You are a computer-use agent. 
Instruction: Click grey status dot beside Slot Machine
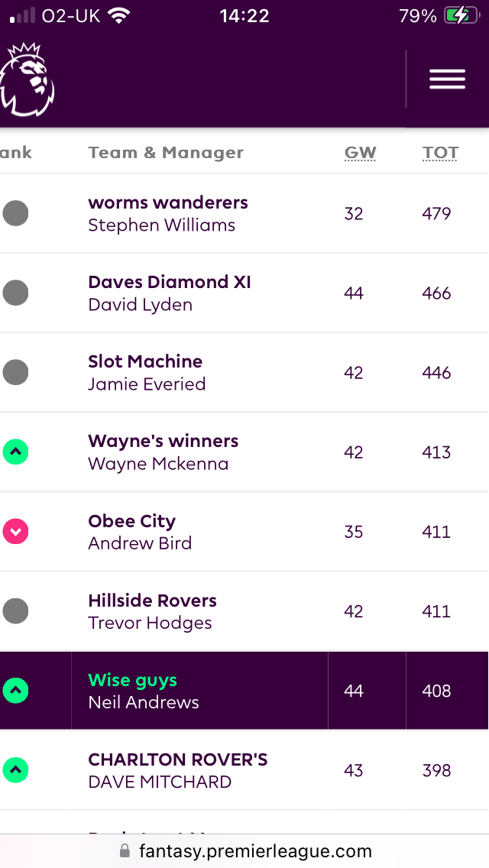pyautogui.click(x=15, y=372)
